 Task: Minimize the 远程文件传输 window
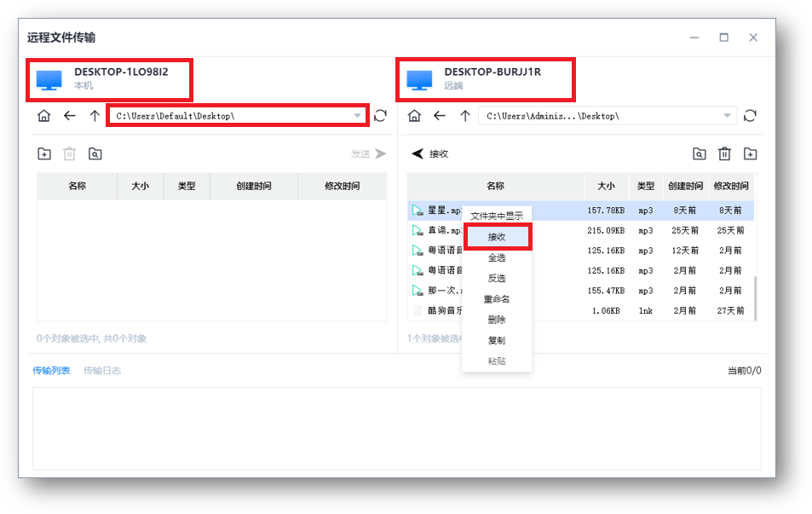pos(694,38)
